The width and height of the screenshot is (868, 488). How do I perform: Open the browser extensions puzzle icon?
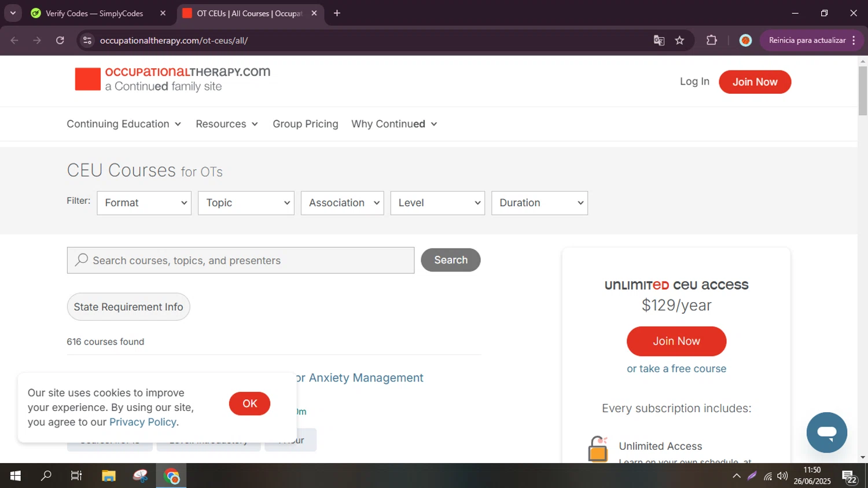coord(711,41)
